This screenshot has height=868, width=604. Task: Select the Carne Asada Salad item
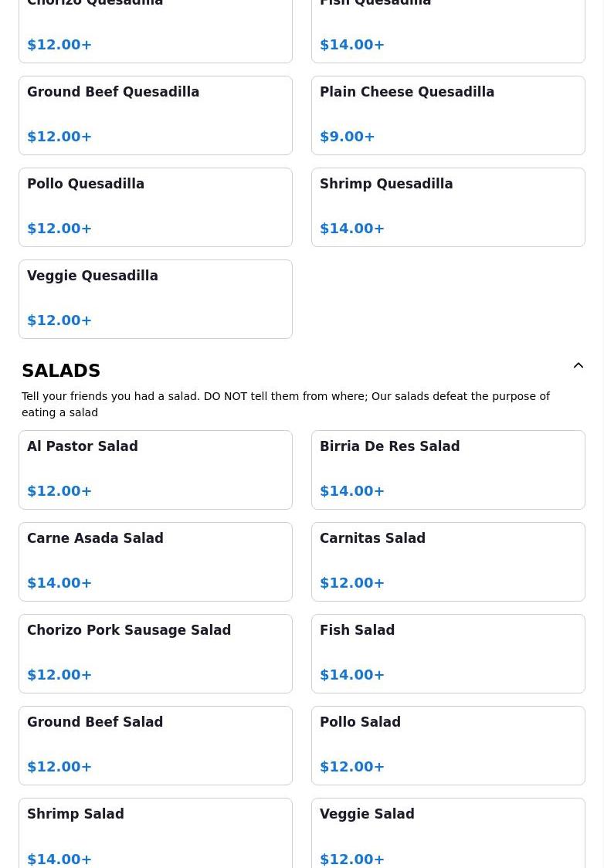click(155, 562)
